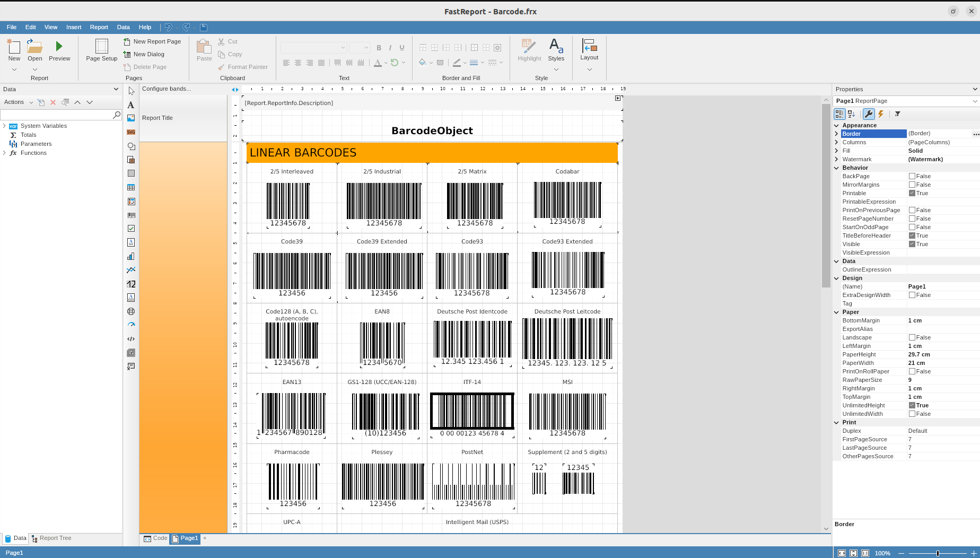Toggle the Landscape checkbox
This screenshot has width=980, height=558.
tap(912, 337)
